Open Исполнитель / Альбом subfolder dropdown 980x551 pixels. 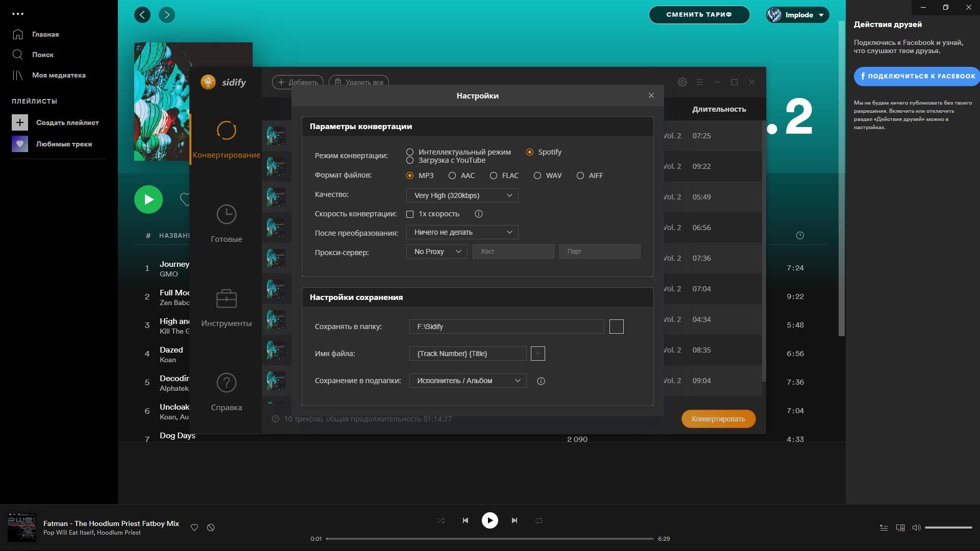click(468, 381)
